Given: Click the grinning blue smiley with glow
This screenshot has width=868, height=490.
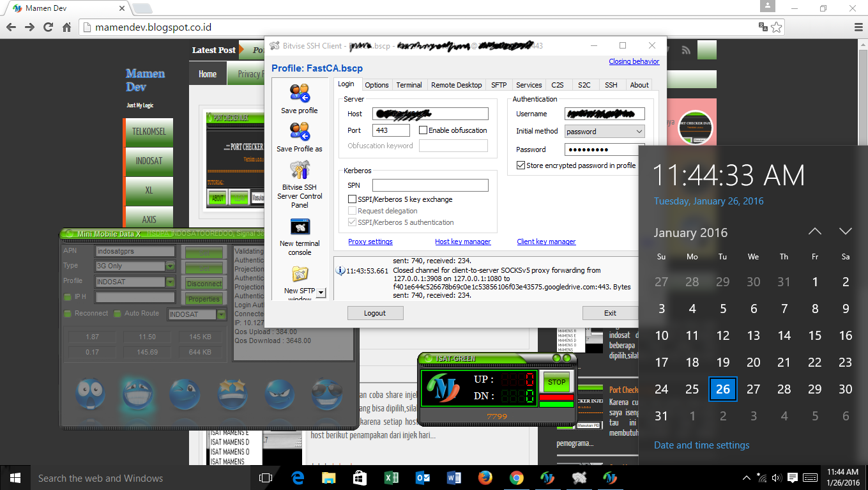Looking at the screenshot, I should (x=137, y=394).
